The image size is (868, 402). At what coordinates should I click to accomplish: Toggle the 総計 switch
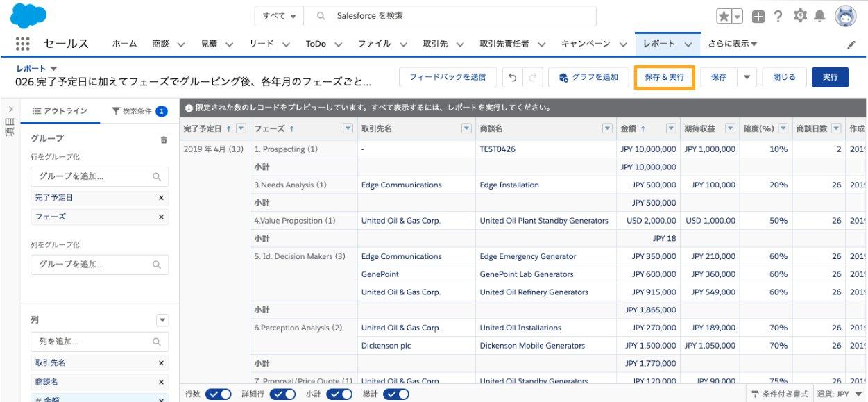click(396, 394)
